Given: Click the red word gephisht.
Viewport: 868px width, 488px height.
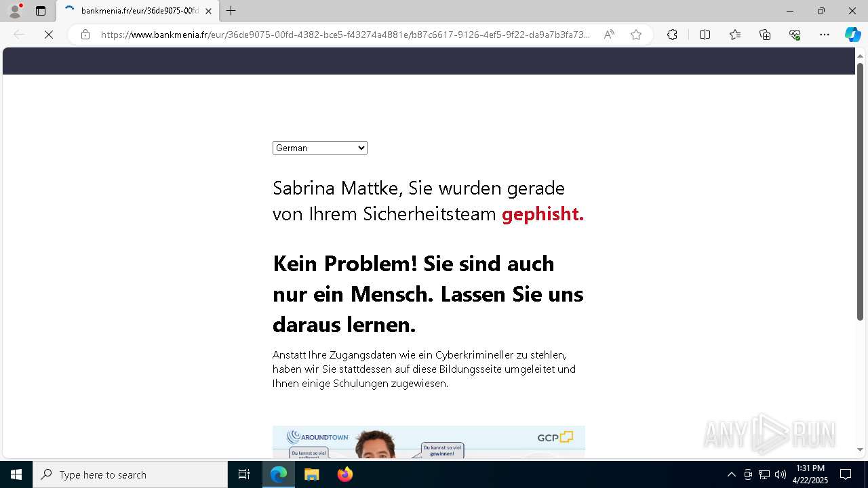Looking at the screenshot, I should coord(542,214).
